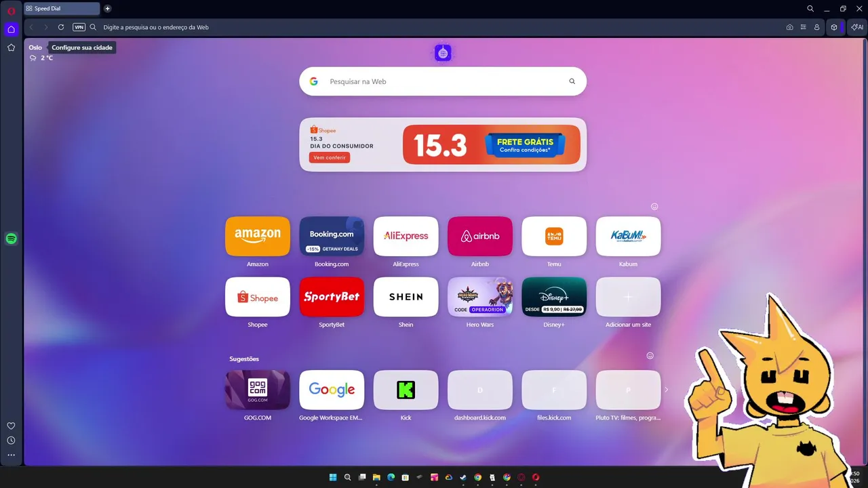
Task: Open the sidebar three-dot setup menu
Action: tap(11, 455)
